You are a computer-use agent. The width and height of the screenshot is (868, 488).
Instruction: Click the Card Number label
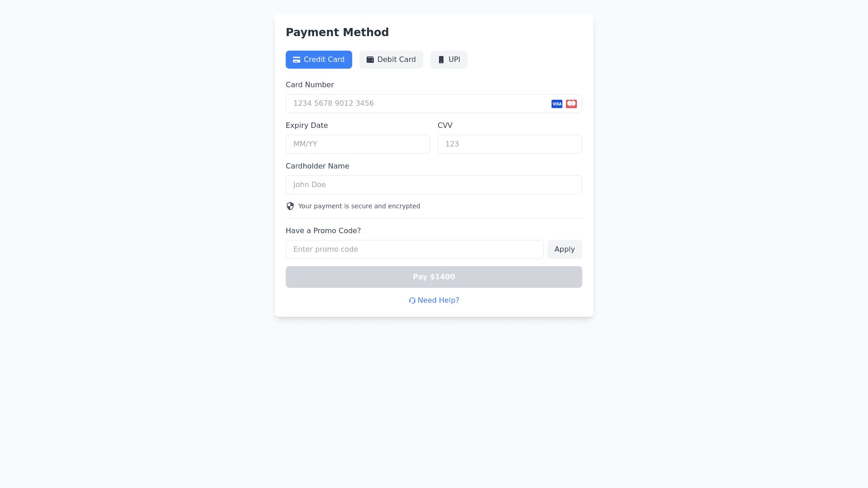310,85
